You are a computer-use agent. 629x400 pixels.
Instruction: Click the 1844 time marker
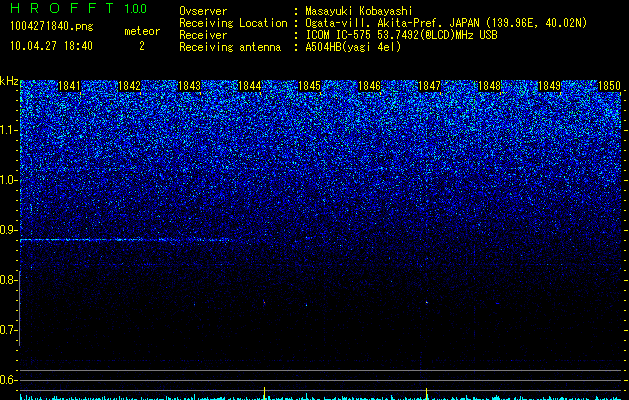pyautogui.click(x=250, y=86)
